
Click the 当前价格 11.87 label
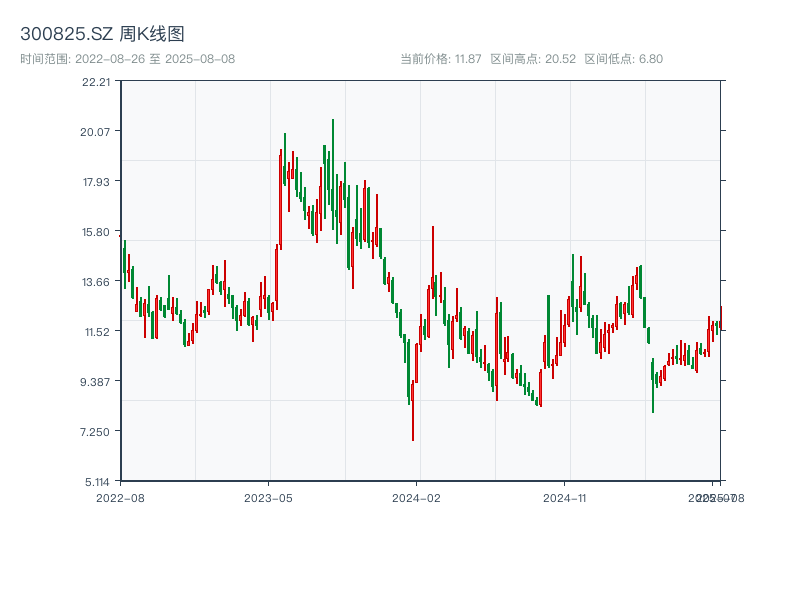pos(440,59)
